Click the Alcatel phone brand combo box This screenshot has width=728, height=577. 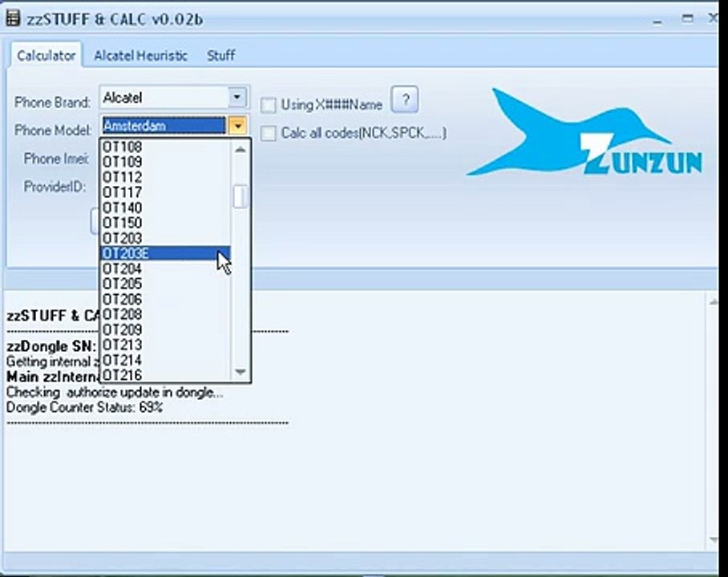click(174, 98)
